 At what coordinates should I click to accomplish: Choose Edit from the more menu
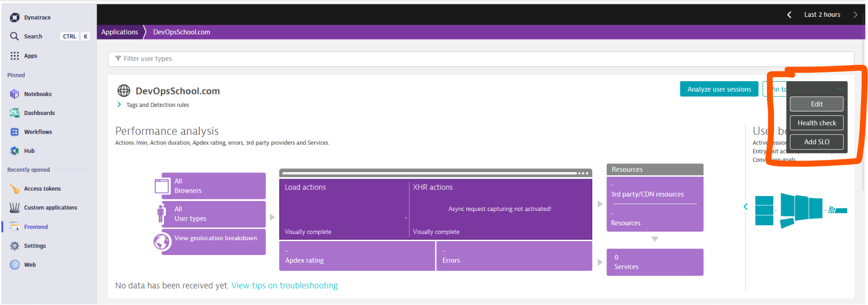pyautogui.click(x=817, y=104)
